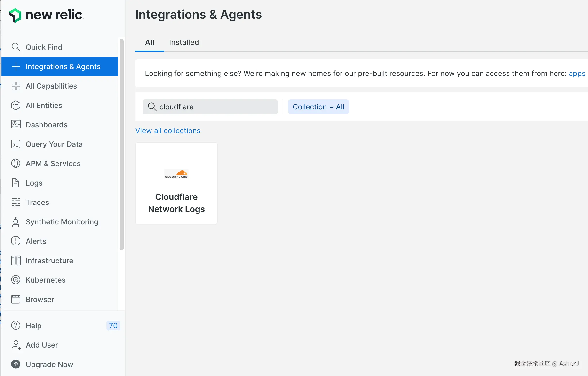Open Help with 70 badge
The image size is (588, 376).
[34, 325]
